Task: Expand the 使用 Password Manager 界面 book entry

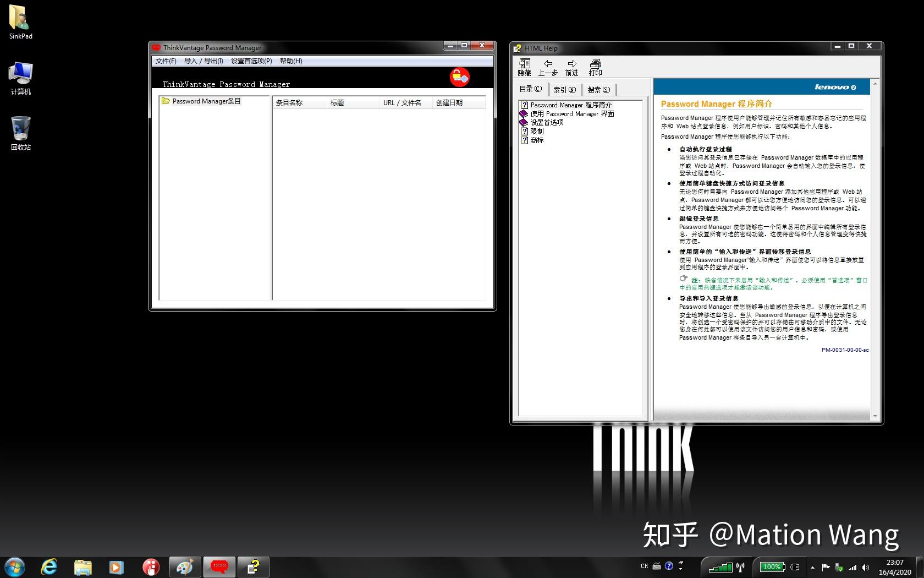Action: (x=572, y=113)
